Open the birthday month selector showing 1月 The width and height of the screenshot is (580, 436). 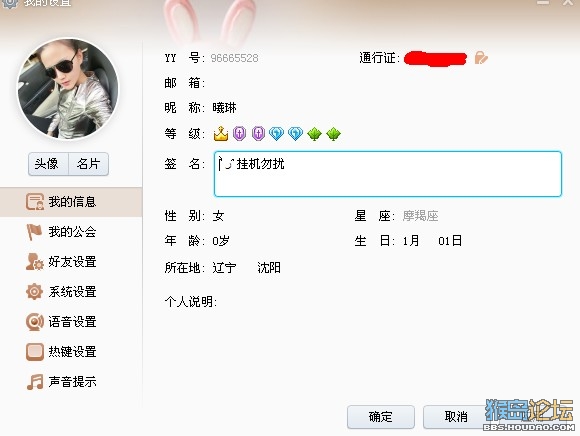[x=411, y=241]
